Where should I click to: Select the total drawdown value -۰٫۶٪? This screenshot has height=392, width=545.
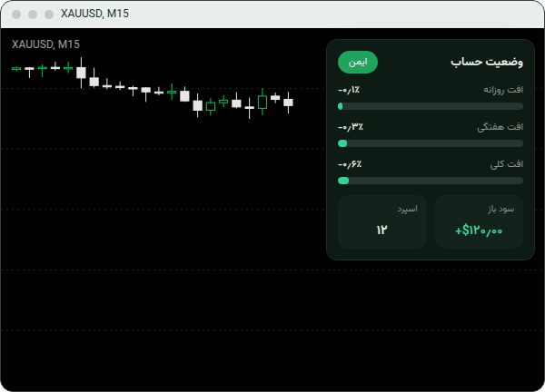coord(350,164)
